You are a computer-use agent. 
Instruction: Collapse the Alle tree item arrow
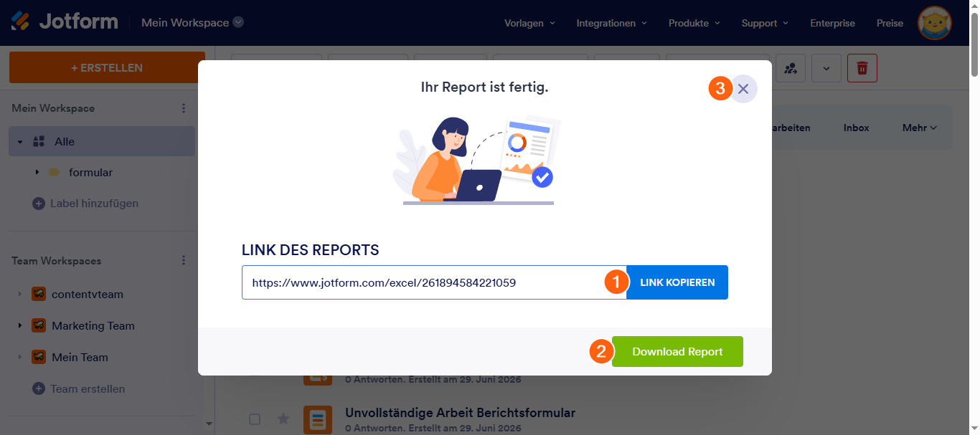[x=20, y=141]
